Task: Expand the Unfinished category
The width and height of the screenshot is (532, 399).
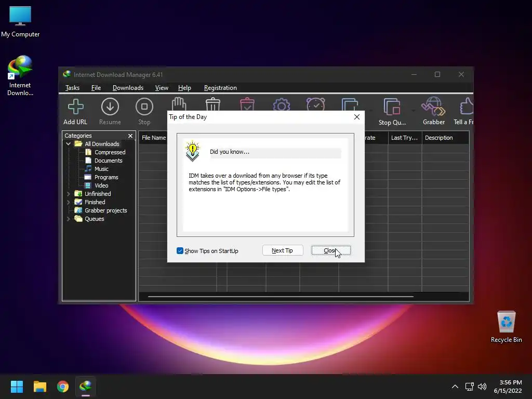Action: (x=68, y=194)
